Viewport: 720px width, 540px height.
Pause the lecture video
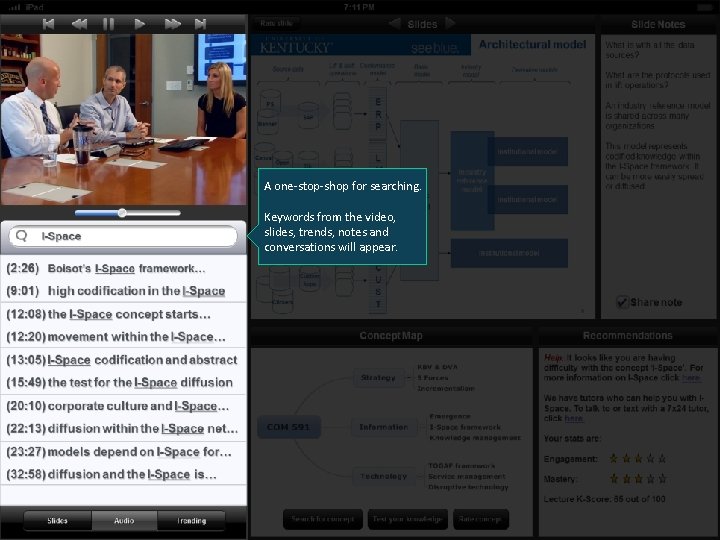pos(108,24)
